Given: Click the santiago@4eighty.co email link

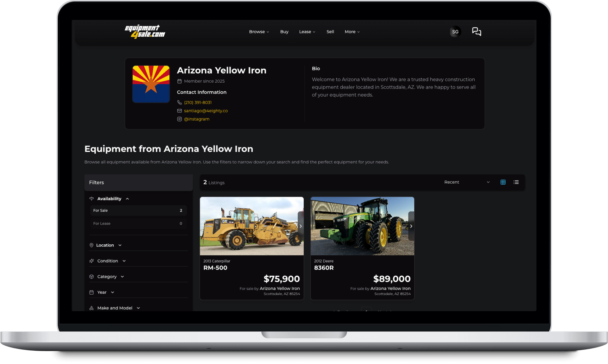Looking at the screenshot, I should tap(206, 111).
